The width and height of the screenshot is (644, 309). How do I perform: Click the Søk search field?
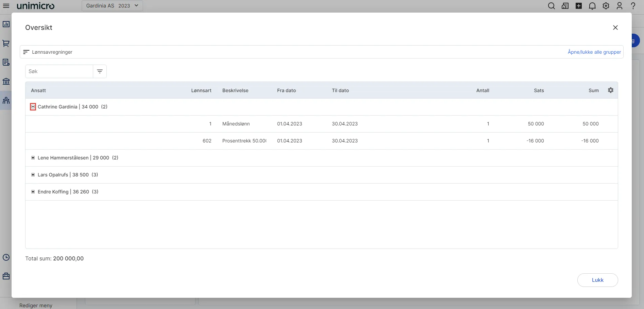point(59,71)
